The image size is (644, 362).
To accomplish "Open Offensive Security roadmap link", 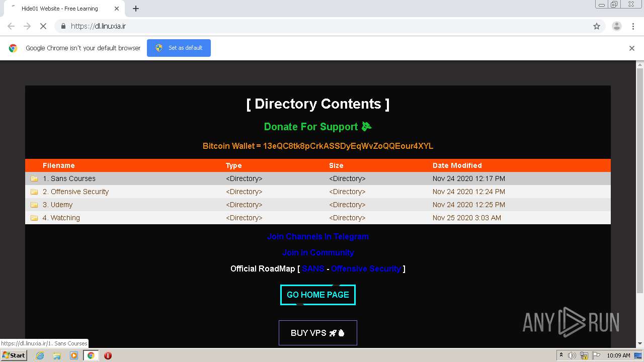I will 366,268.
